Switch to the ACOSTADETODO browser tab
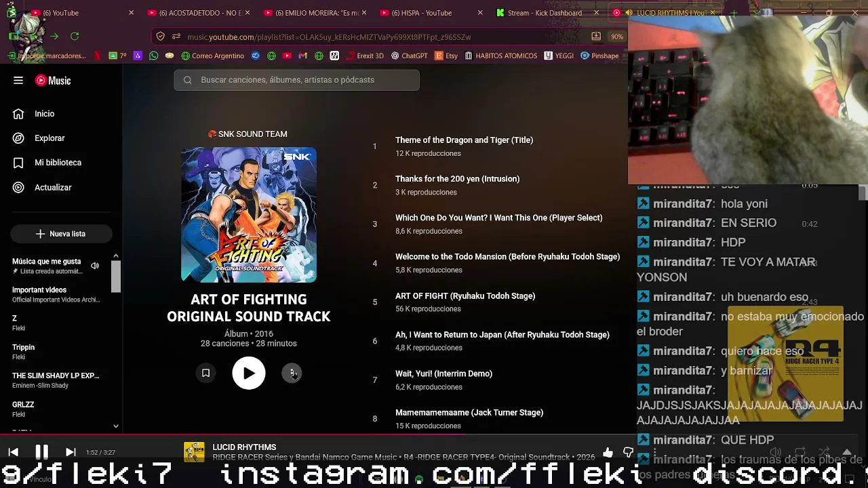The height and width of the screenshot is (488, 868). pyautogui.click(x=199, y=13)
